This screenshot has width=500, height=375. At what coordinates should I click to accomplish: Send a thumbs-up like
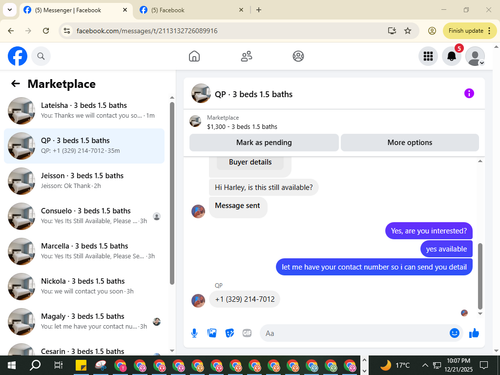coord(474,333)
